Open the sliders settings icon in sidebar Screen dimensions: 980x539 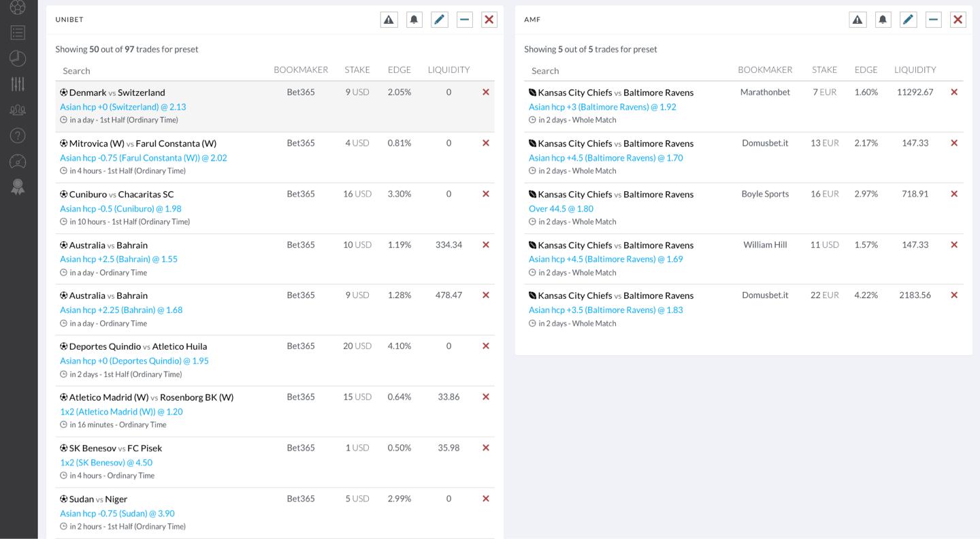tap(18, 84)
